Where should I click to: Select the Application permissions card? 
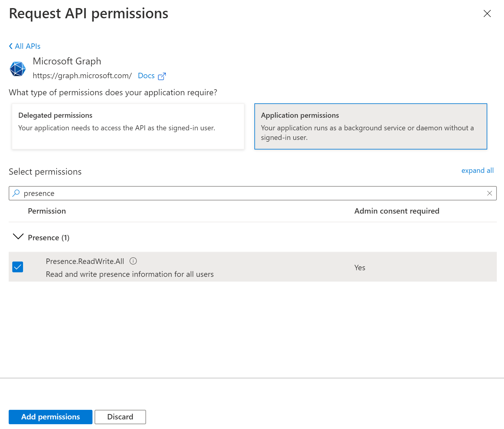(x=371, y=126)
